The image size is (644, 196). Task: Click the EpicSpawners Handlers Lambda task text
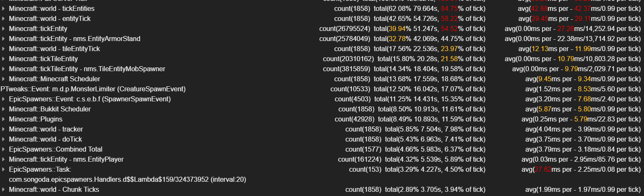click(127, 179)
